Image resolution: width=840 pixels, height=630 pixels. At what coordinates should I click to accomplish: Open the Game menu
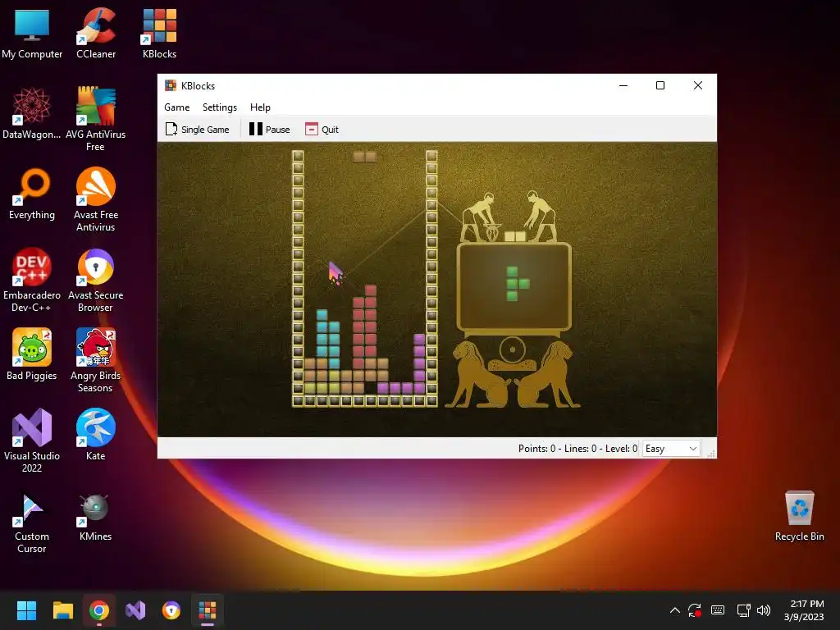[x=177, y=107]
